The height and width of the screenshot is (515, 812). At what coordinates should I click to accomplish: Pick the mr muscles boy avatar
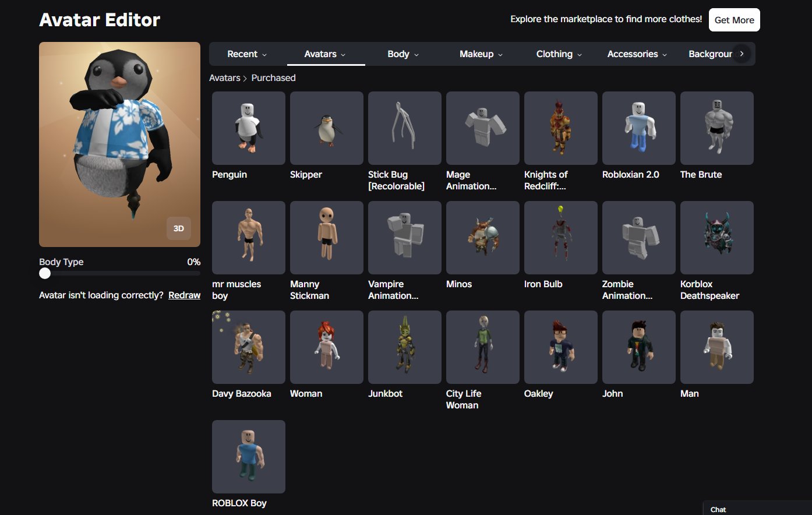click(249, 238)
